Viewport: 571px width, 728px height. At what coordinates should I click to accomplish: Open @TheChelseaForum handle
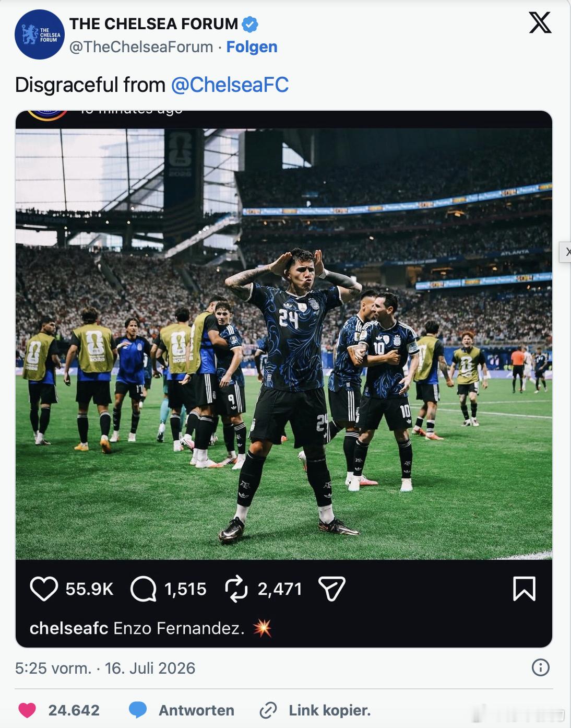click(x=141, y=47)
